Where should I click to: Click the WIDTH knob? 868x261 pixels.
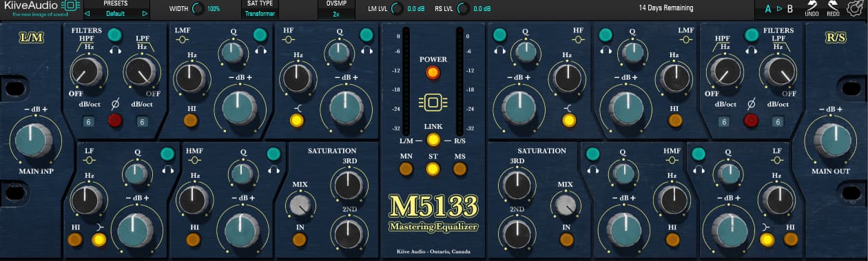[x=198, y=9]
